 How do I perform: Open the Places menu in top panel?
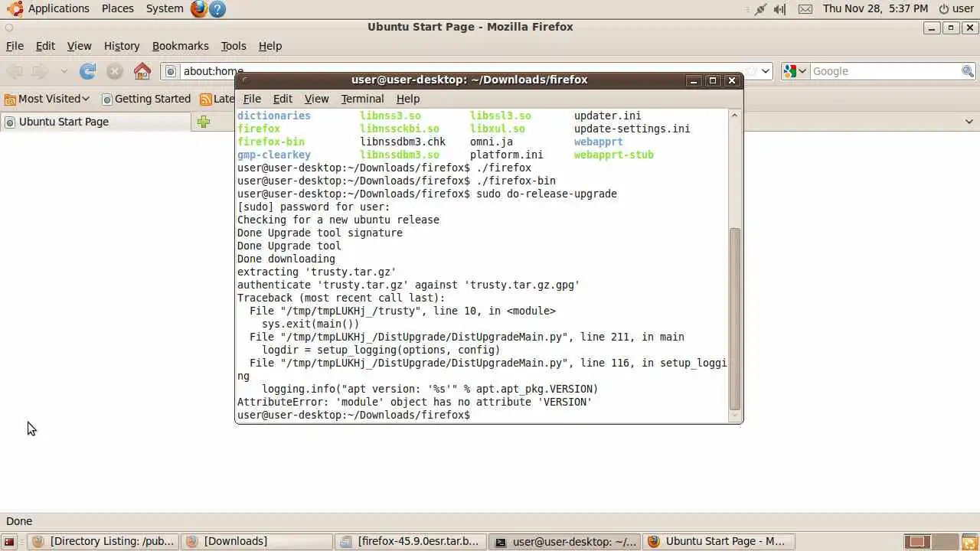(117, 8)
